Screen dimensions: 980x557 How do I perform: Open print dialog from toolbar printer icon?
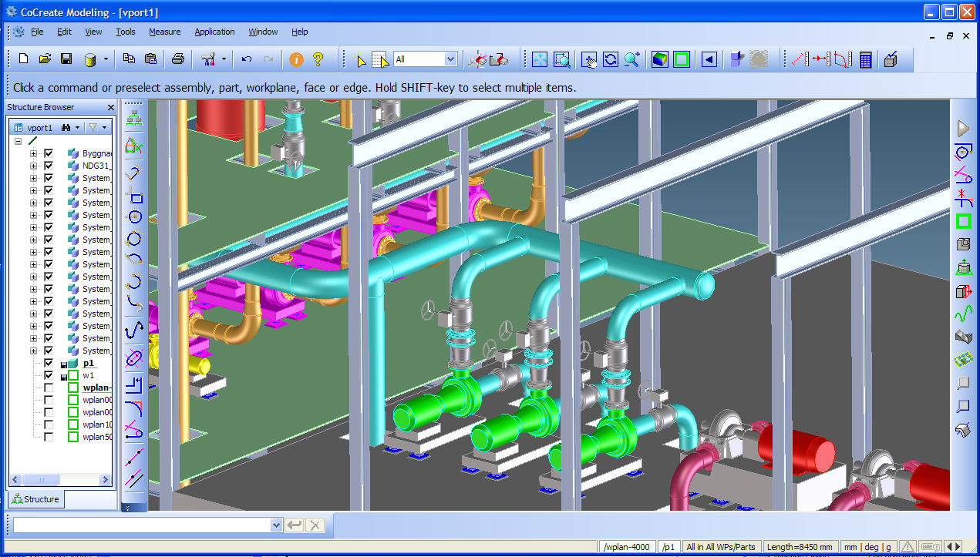(x=178, y=59)
